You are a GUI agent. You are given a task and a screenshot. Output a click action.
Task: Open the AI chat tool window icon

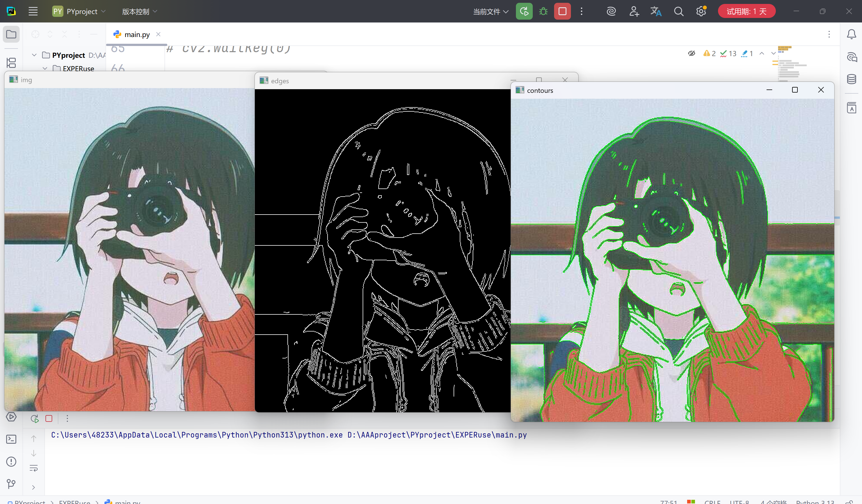pyautogui.click(x=851, y=57)
